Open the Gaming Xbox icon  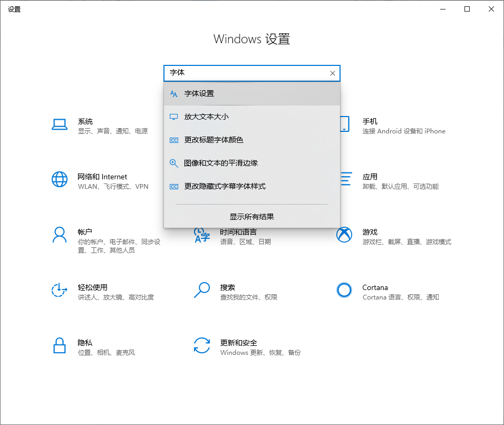(344, 235)
